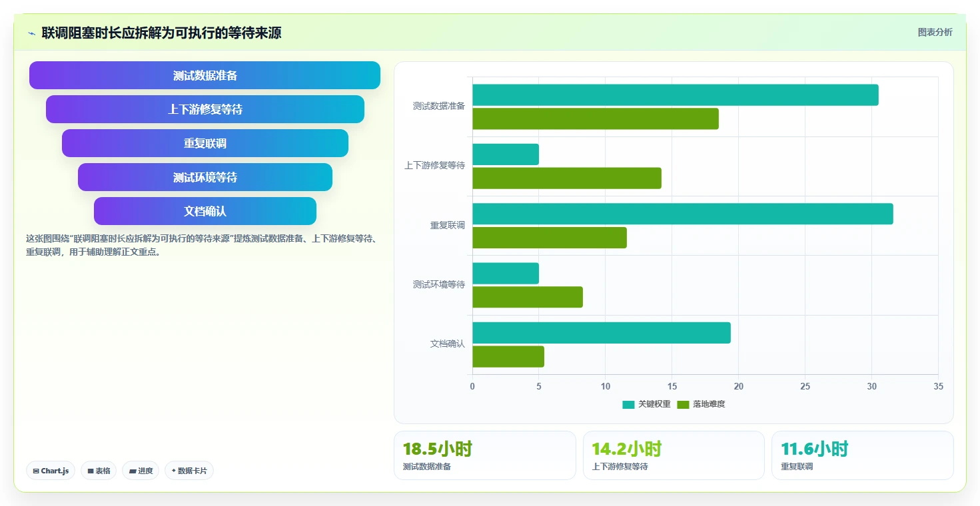The image size is (980, 506).
Task: Open the 11.6小时 data card
Action: tap(862, 455)
